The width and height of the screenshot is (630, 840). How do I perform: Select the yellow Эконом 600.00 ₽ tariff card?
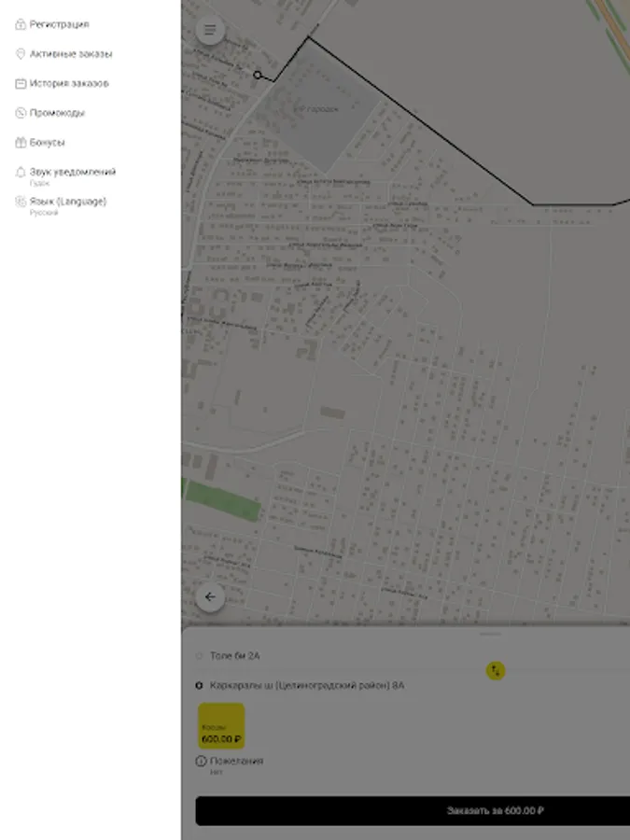coord(221,726)
